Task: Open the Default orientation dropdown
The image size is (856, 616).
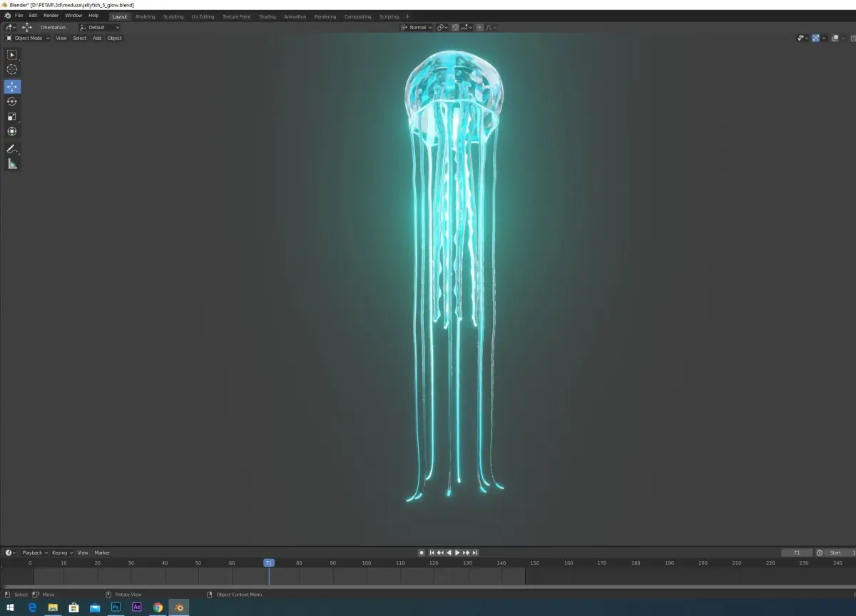Action: (98, 27)
